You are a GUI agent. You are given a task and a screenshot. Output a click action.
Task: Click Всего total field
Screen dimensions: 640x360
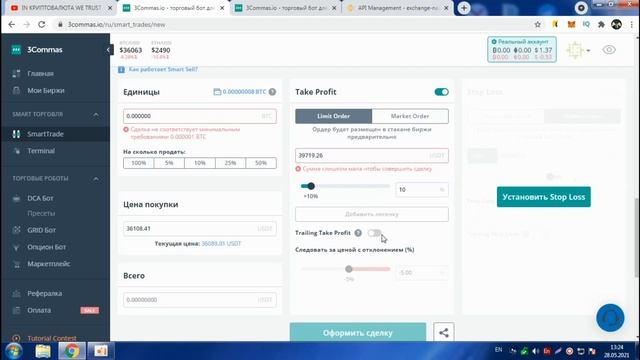(200, 300)
